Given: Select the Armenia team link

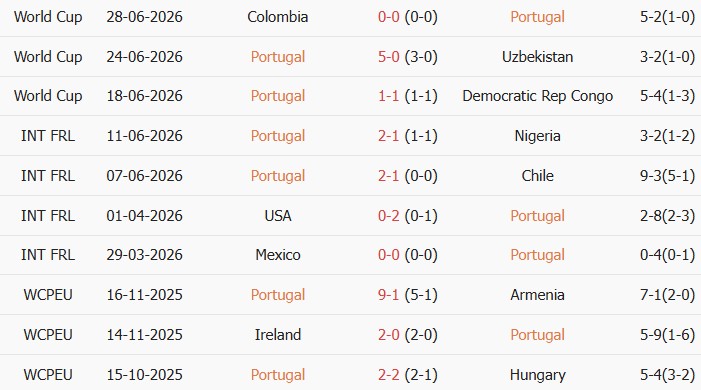Looking at the screenshot, I should pyautogui.click(x=537, y=295).
